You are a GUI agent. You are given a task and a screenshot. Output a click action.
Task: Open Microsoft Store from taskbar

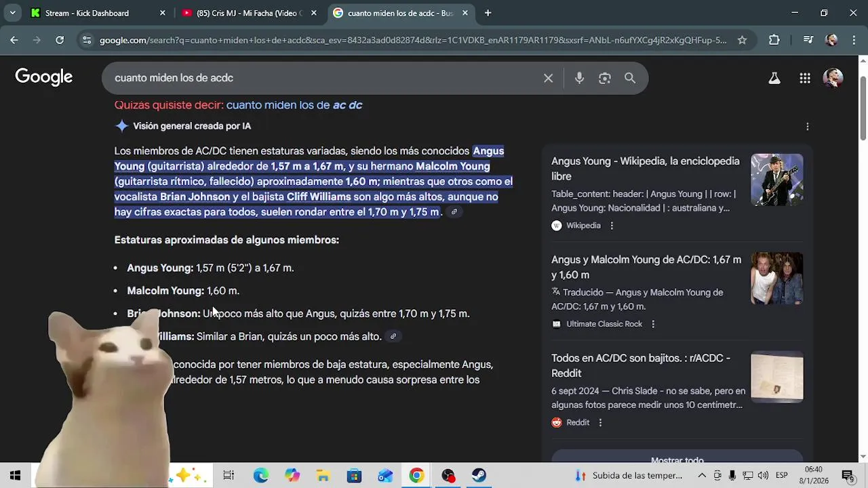pos(354,475)
